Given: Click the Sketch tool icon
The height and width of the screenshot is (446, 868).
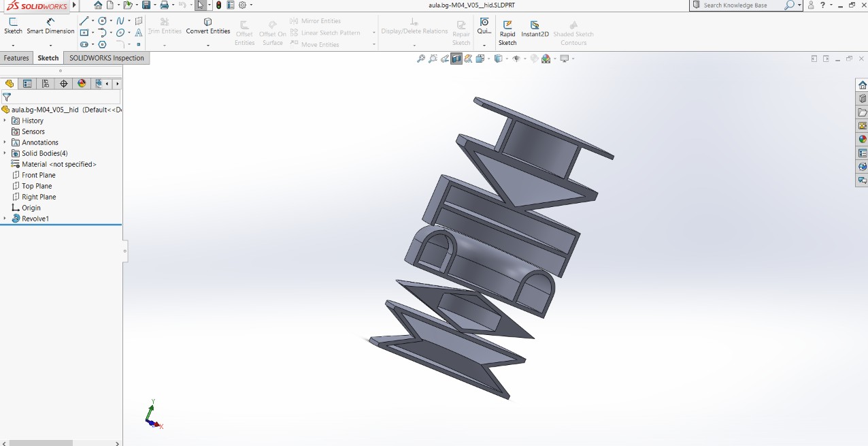Looking at the screenshot, I should (13, 26).
